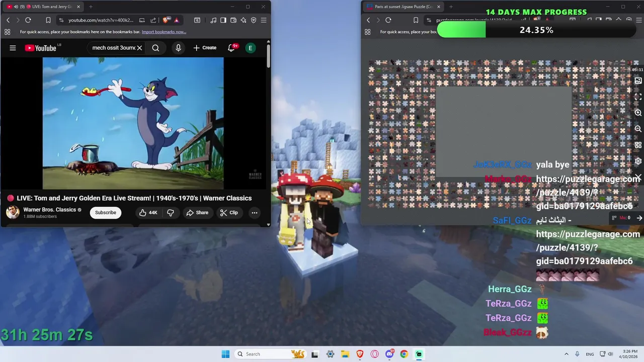This screenshot has height=362, width=644.
Task: Open YouTube notifications bell
Action: (232, 48)
